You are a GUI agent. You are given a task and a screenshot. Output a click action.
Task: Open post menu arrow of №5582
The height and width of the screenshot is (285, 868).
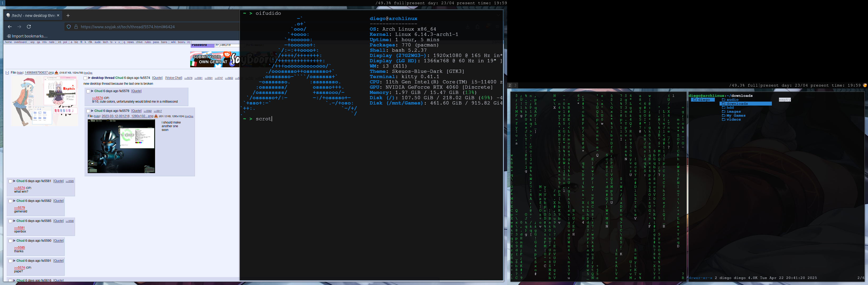pos(15,201)
